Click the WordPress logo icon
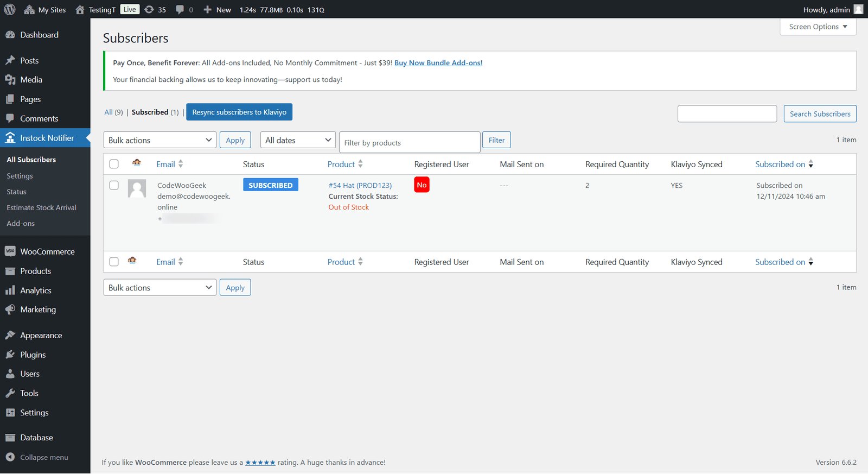868x474 pixels. 10,10
